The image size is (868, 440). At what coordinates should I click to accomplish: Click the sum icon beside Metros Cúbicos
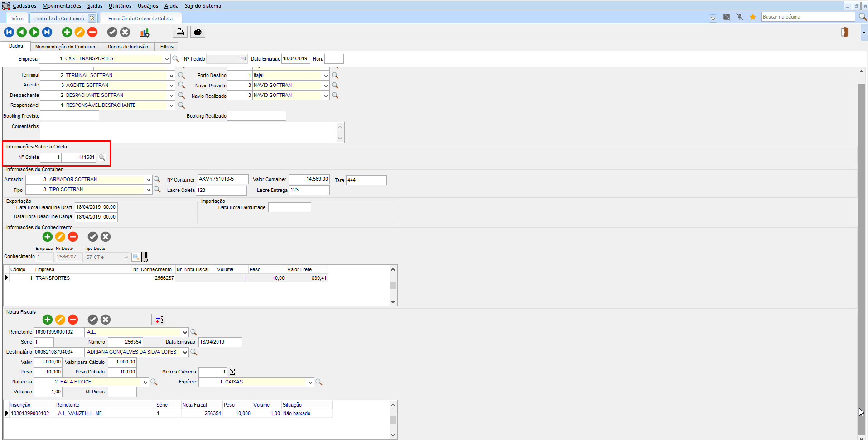point(232,372)
